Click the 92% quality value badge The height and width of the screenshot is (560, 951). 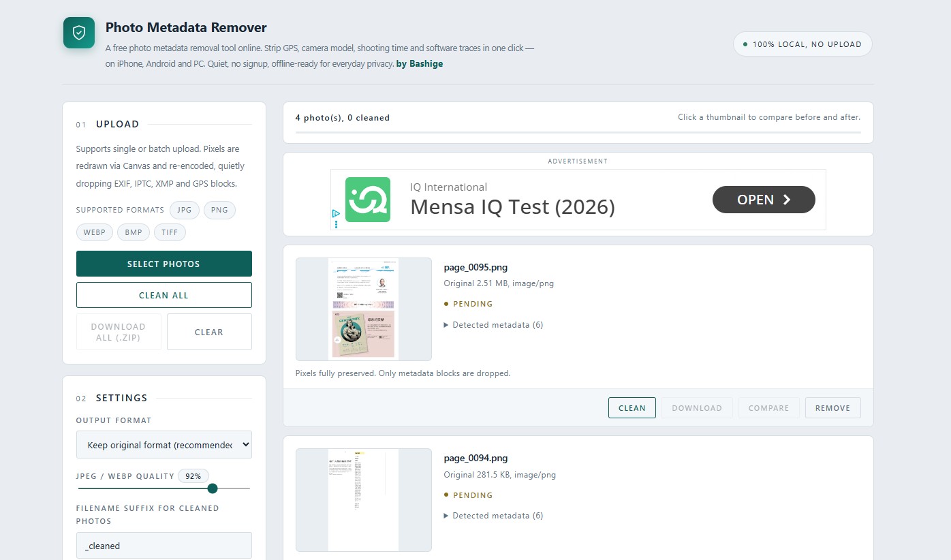(193, 476)
